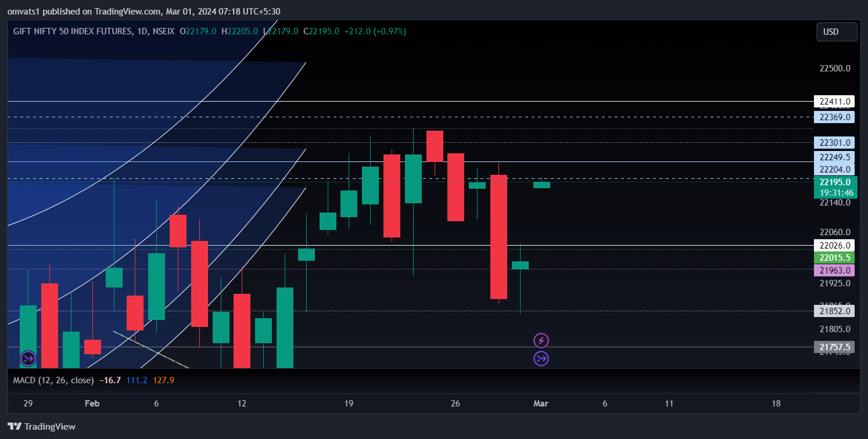Image resolution: width=868 pixels, height=439 pixels.
Task: Click the open value O22179.0
Action: 198,31
